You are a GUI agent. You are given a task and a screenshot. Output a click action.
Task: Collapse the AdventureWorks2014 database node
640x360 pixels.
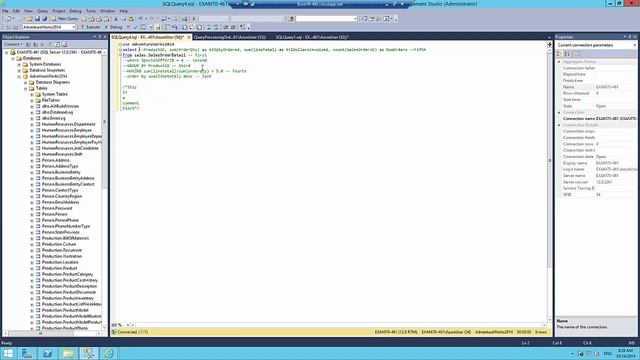tap(19, 76)
